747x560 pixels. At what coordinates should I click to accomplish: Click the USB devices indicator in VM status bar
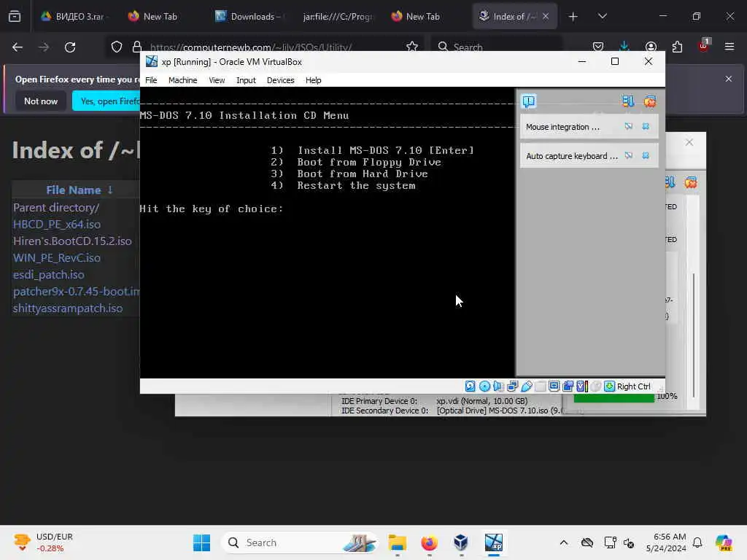pyautogui.click(x=527, y=386)
